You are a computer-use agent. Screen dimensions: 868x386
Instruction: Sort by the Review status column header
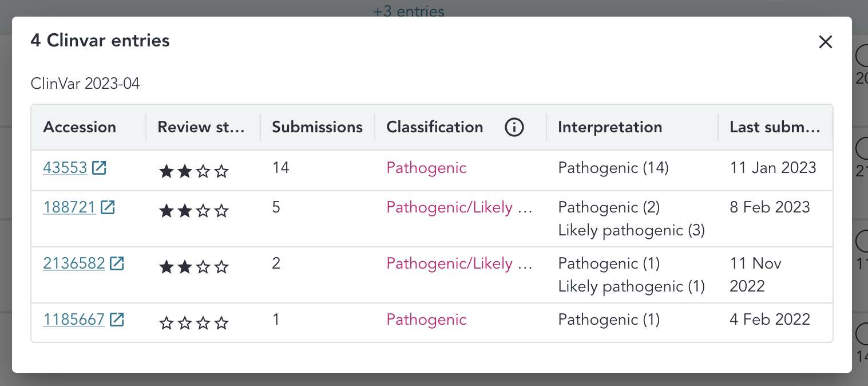201,127
